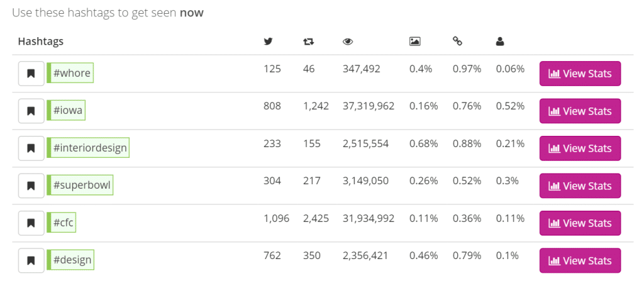This screenshot has height=283, width=644.
Task: Select the #interiordesign hashtag label
Action: [x=88, y=148]
